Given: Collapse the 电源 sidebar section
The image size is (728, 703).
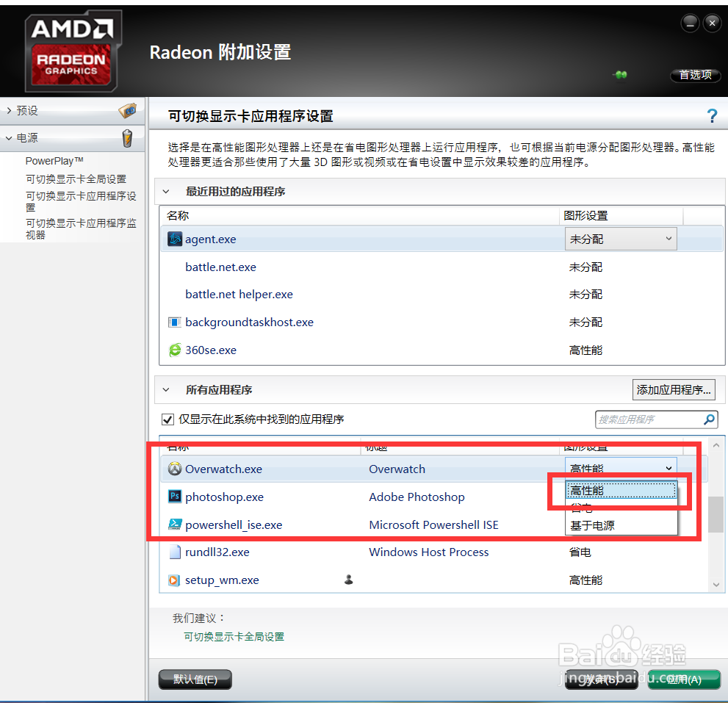Looking at the screenshot, I should (9, 138).
